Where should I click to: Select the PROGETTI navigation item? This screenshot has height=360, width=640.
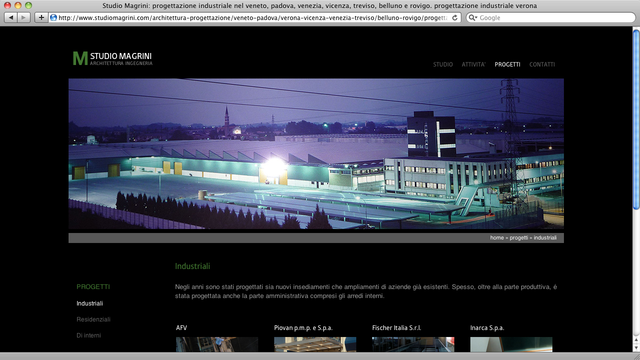point(507,64)
